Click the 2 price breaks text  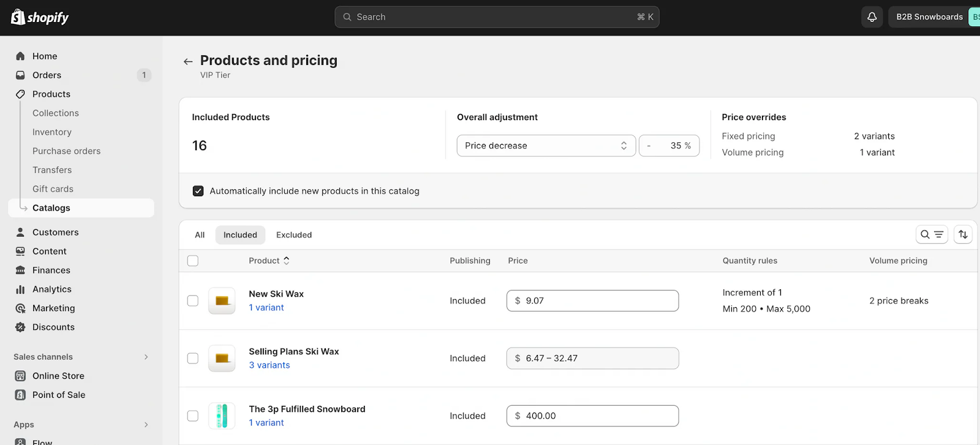(899, 301)
